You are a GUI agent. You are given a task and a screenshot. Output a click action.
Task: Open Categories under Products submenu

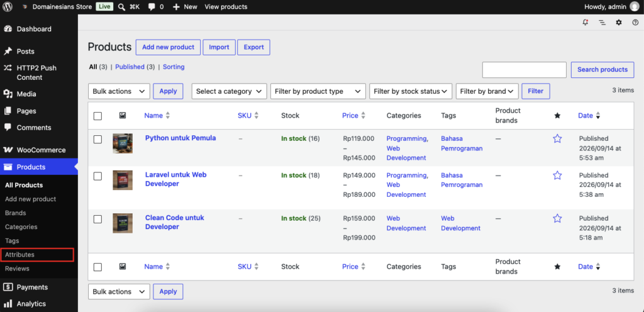pyautogui.click(x=21, y=226)
